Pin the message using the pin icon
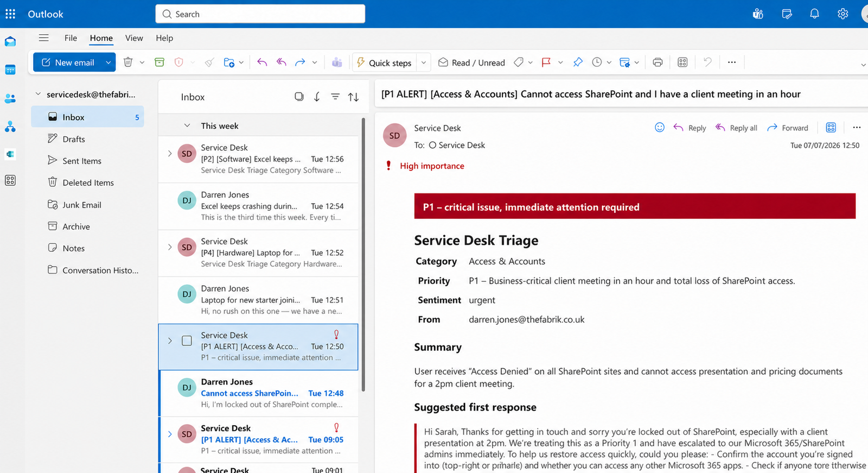 (578, 62)
